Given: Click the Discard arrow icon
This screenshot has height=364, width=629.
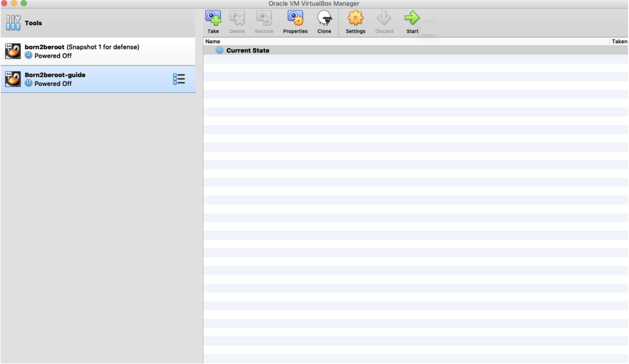Looking at the screenshot, I should 384,18.
